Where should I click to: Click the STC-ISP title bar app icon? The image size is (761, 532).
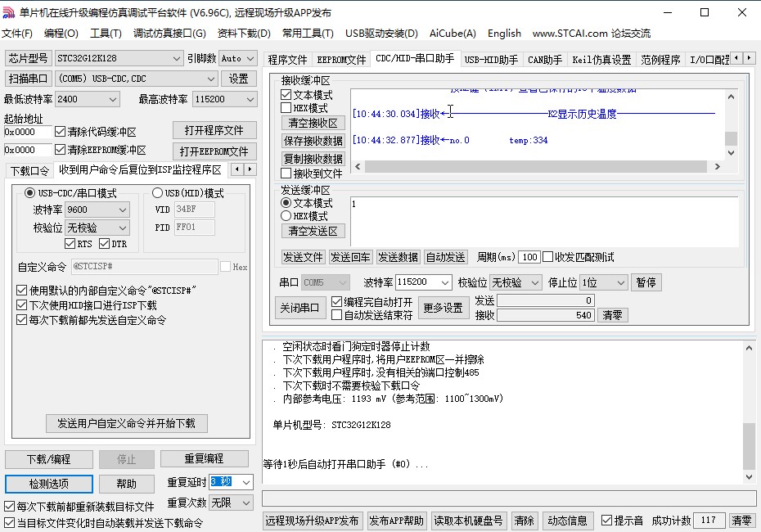click(9, 12)
